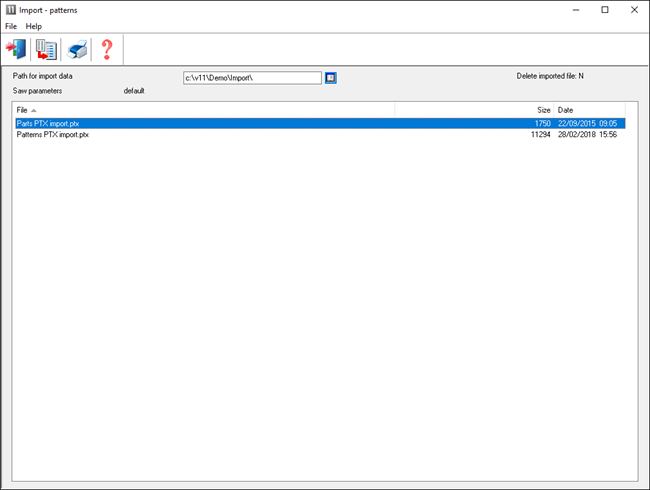
Task: Open the Help menu
Action: click(x=34, y=25)
